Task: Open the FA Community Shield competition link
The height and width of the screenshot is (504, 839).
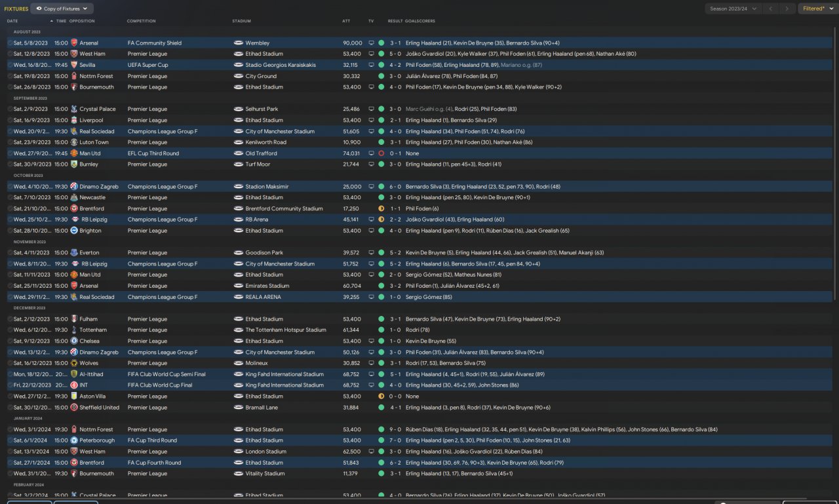Action: (x=155, y=43)
